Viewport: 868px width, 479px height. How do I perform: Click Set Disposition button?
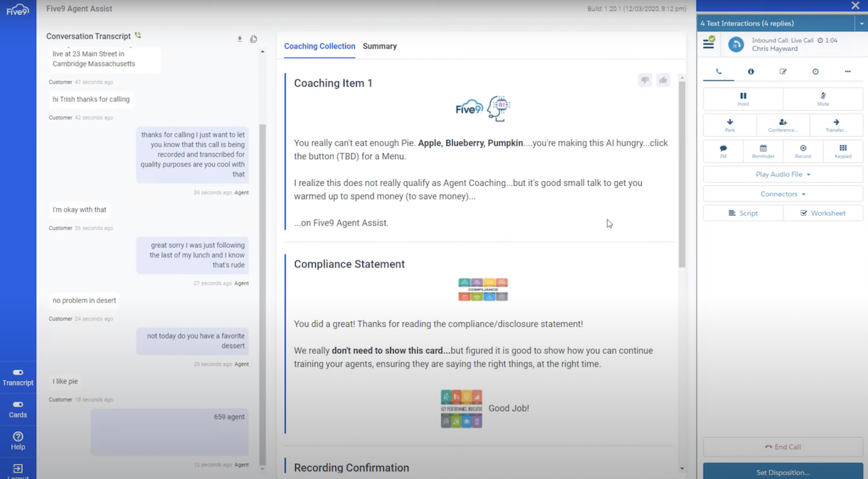click(783, 471)
